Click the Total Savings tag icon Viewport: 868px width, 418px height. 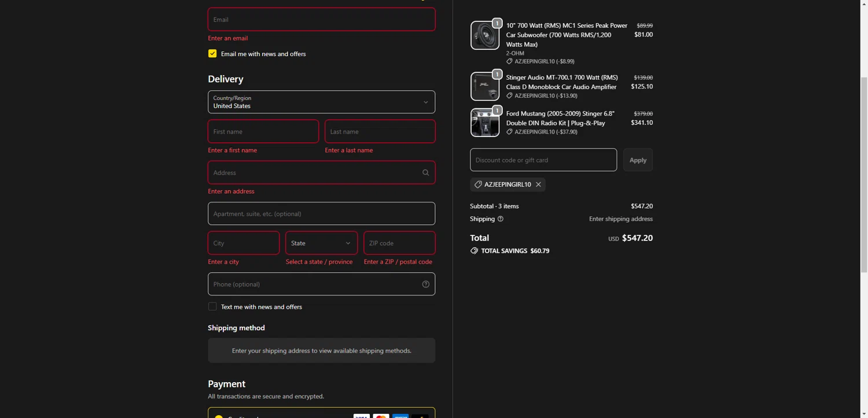(x=475, y=251)
